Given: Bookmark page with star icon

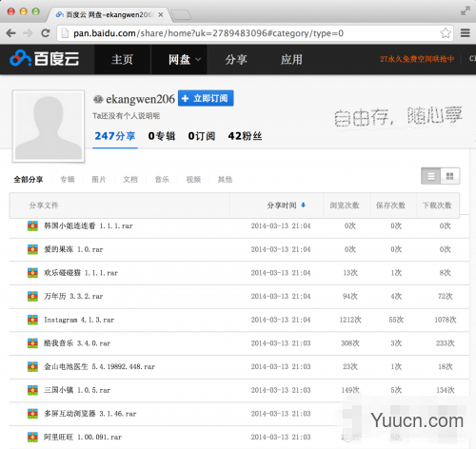Looking at the screenshot, I should point(446,33).
